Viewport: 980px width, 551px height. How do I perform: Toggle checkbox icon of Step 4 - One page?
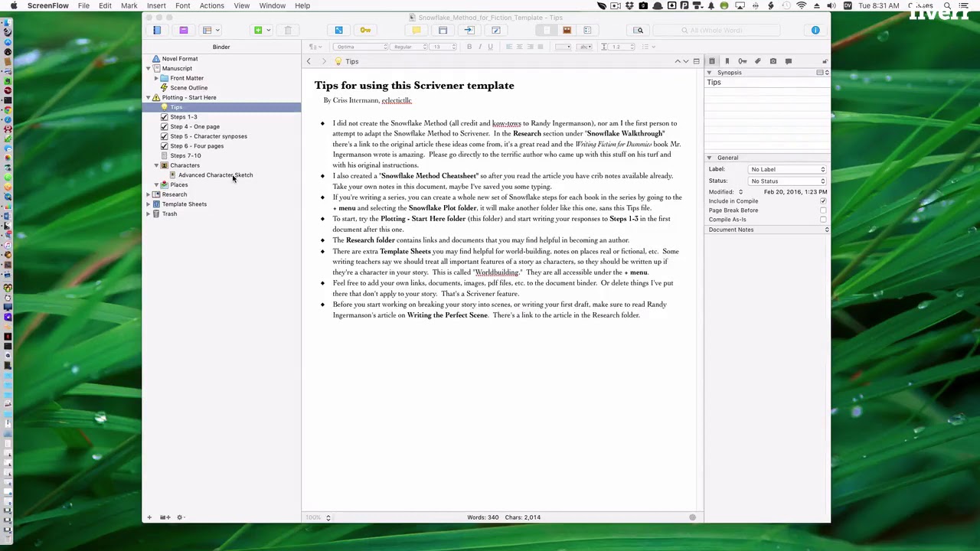point(164,126)
